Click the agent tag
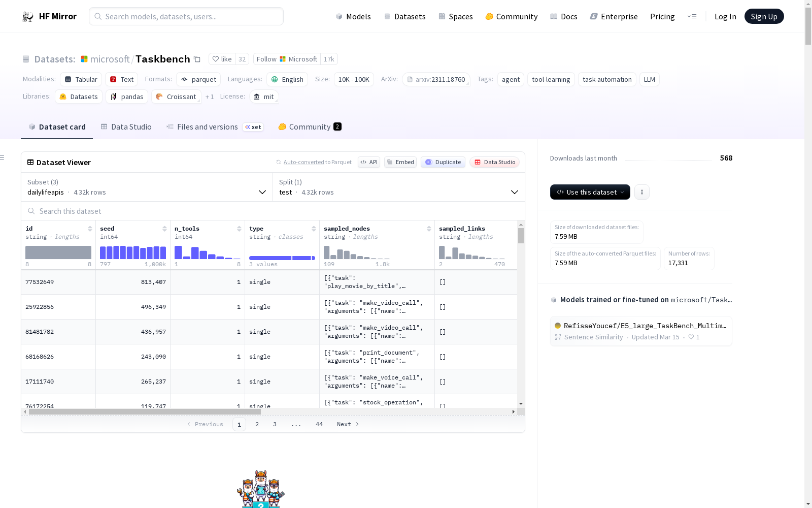The height and width of the screenshot is (508, 812). click(511, 79)
